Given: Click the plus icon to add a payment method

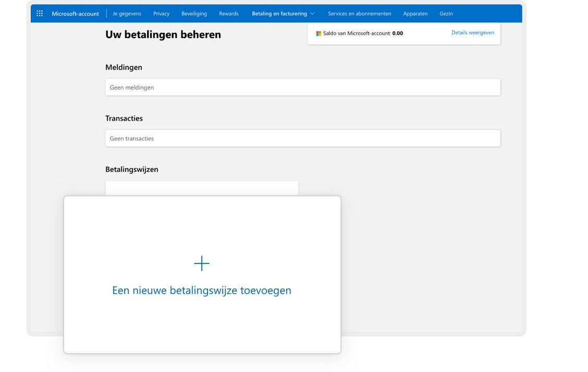Looking at the screenshot, I should point(202,263).
